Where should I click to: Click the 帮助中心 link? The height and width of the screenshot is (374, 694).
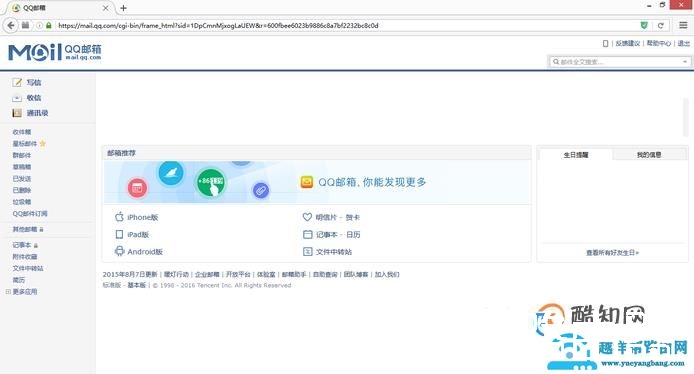659,43
